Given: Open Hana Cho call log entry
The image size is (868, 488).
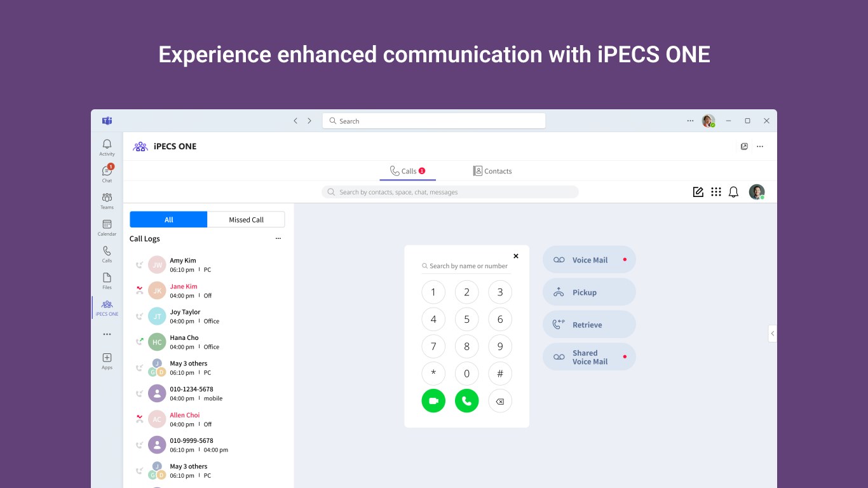Looking at the screenshot, I should point(208,342).
